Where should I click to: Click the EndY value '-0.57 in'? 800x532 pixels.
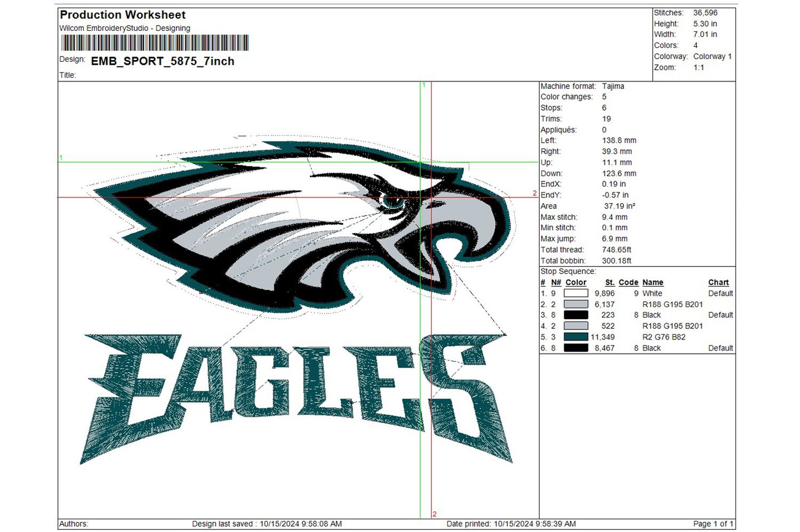[x=615, y=195]
